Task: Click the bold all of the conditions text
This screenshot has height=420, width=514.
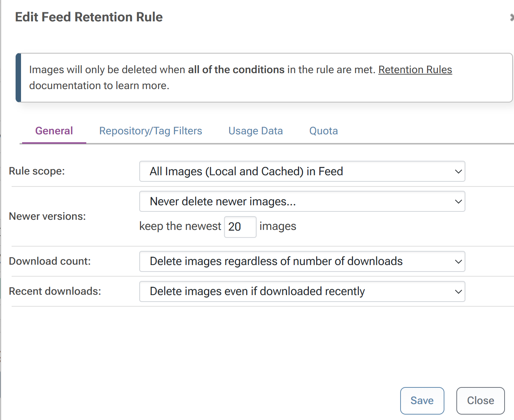Action: pyautogui.click(x=236, y=70)
